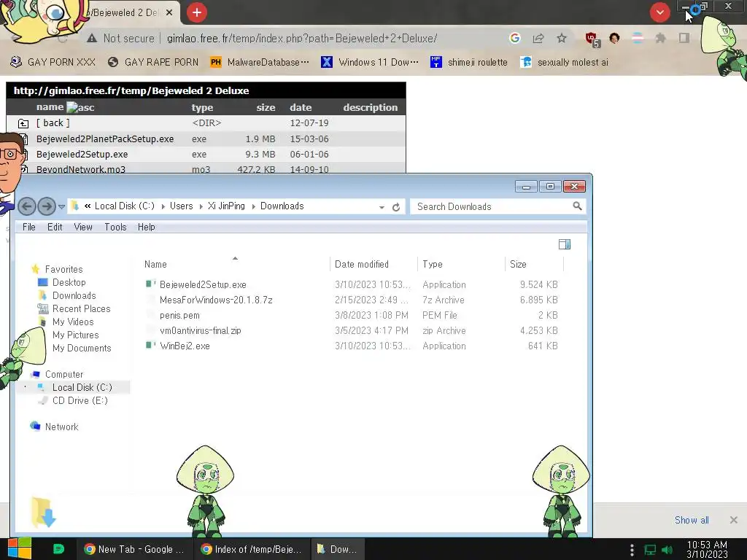This screenshot has width=747, height=560.
Task: Click Local Disk (C:) in the address breadcrumb
Action: click(124, 206)
